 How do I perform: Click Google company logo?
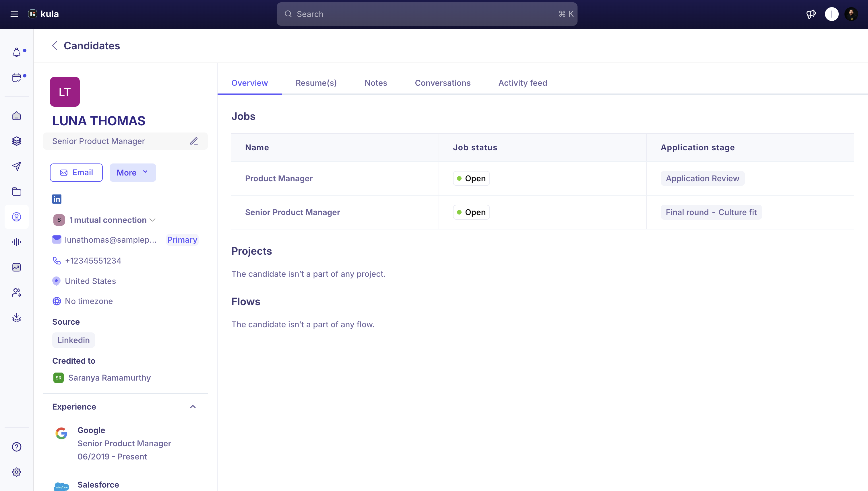pyautogui.click(x=61, y=433)
